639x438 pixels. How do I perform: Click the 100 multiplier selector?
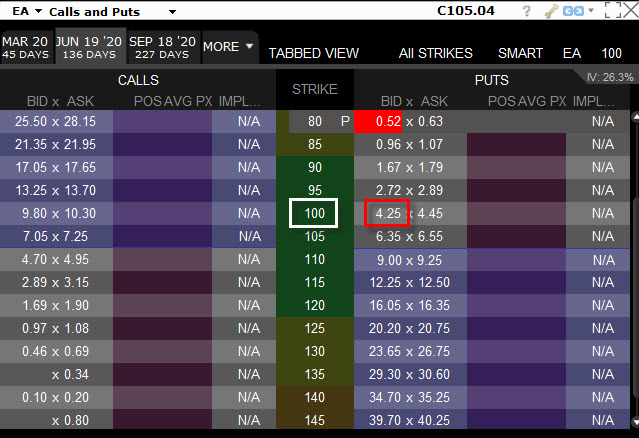(x=611, y=53)
